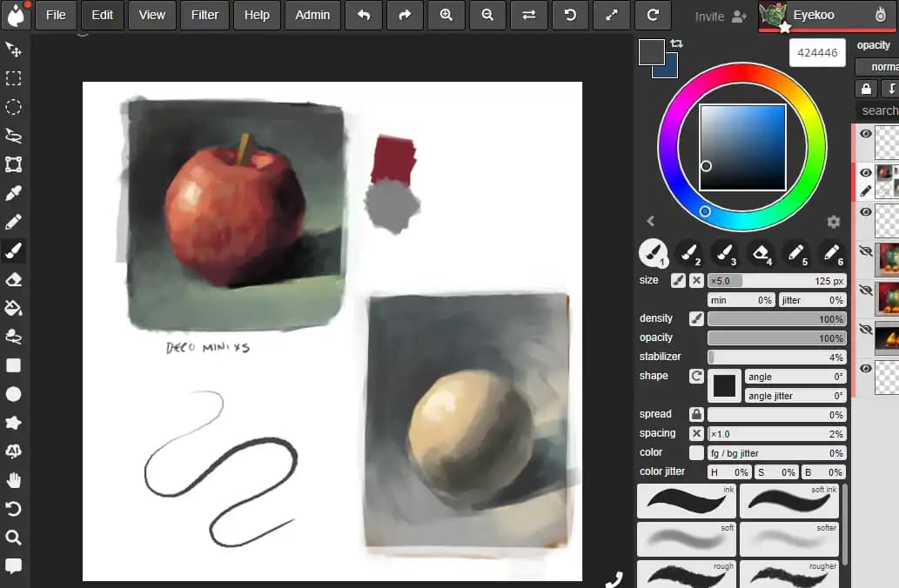Choose brush preset slot 1
The height and width of the screenshot is (588, 899).
(653, 253)
